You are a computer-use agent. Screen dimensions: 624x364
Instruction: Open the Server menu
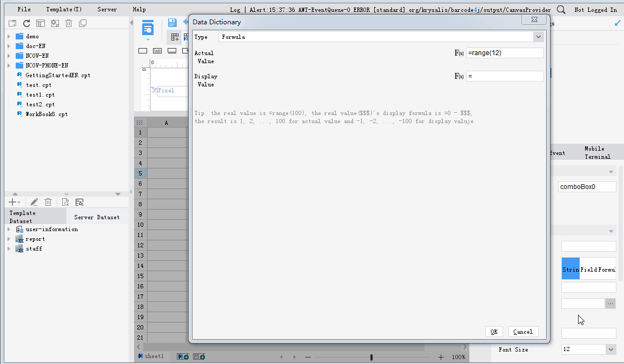pos(107,9)
